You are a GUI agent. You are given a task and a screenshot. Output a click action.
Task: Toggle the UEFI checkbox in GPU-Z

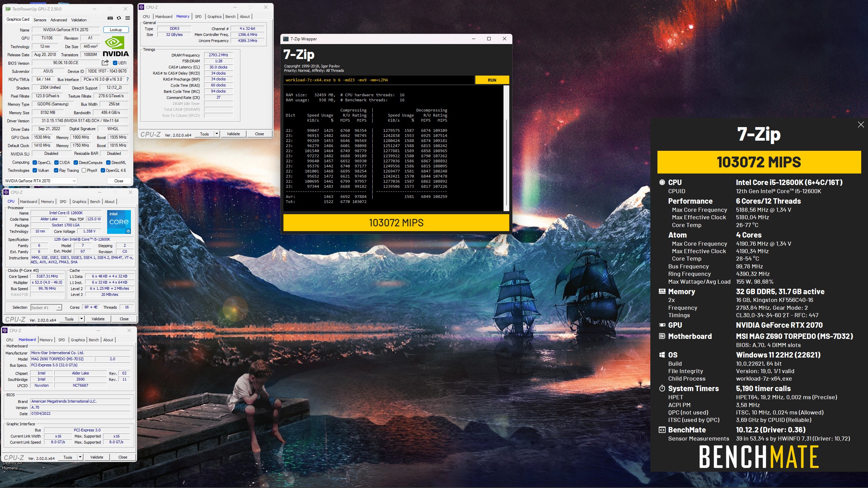point(115,63)
